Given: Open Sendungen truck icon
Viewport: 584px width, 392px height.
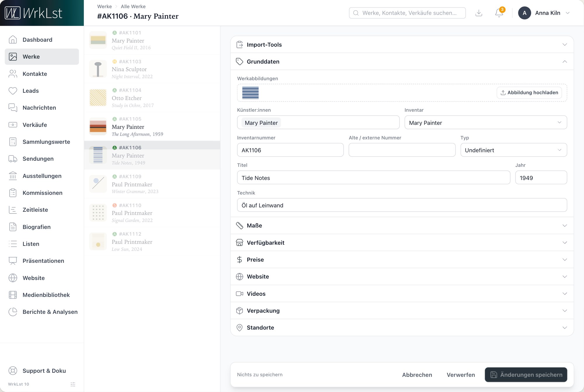Looking at the screenshot, I should tap(13, 159).
